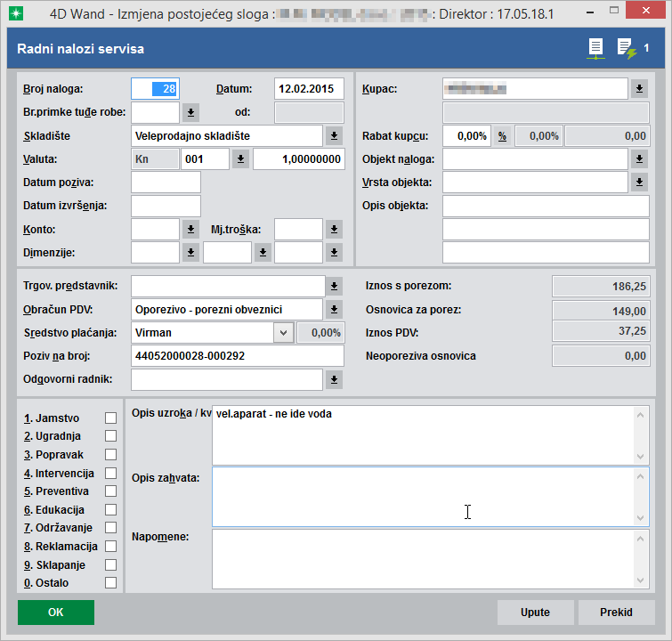Check the Reklamacija checkbox

tap(110, 547)
